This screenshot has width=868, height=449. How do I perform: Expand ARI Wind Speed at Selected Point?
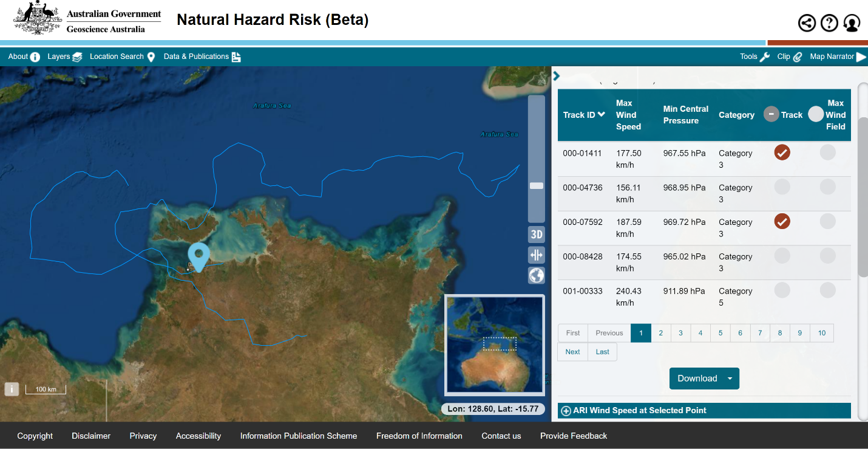click(566, 411)
